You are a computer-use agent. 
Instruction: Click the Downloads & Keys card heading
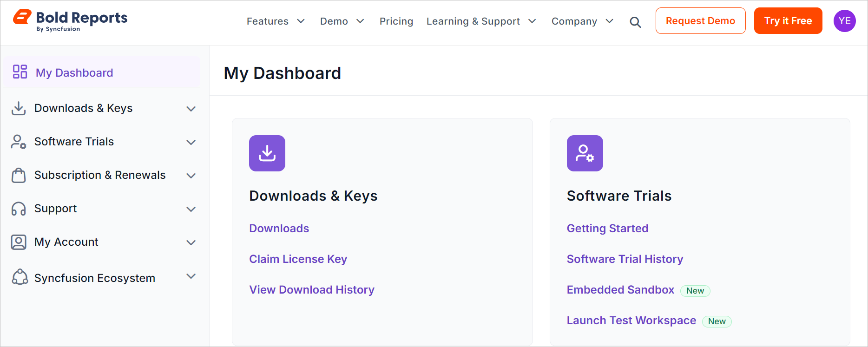tap(313, 196)
